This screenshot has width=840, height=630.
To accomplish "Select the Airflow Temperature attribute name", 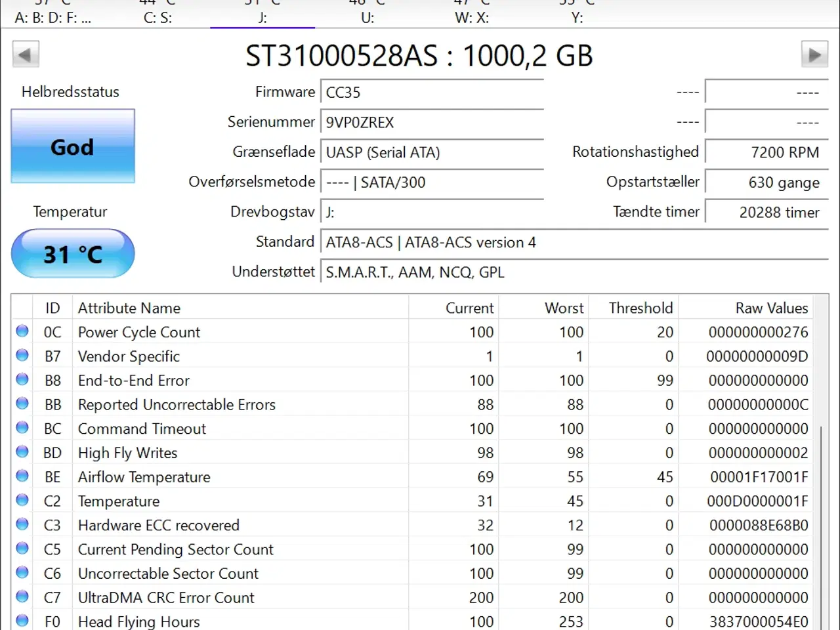I will 144,477.
